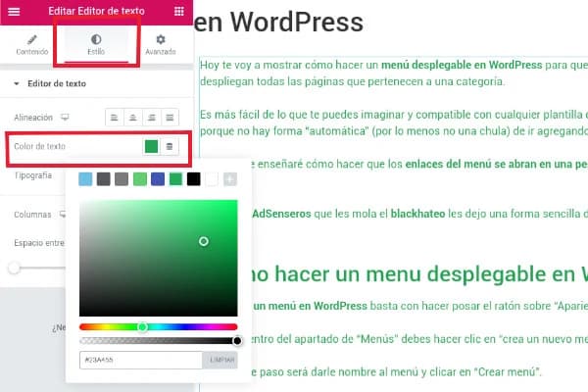Image resolution: width=588 pixels, height=392 pixels.
Task: Click the Color de texto label
Action: click(40, 146)
